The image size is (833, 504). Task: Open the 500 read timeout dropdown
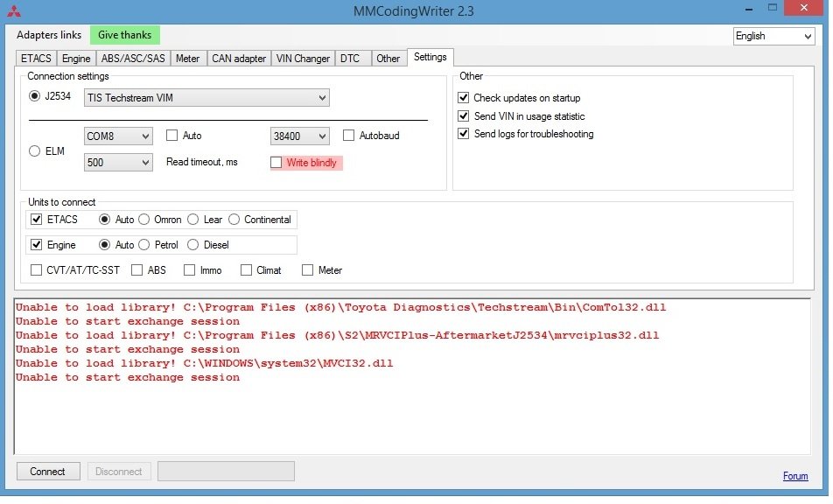tap(118, 163)
